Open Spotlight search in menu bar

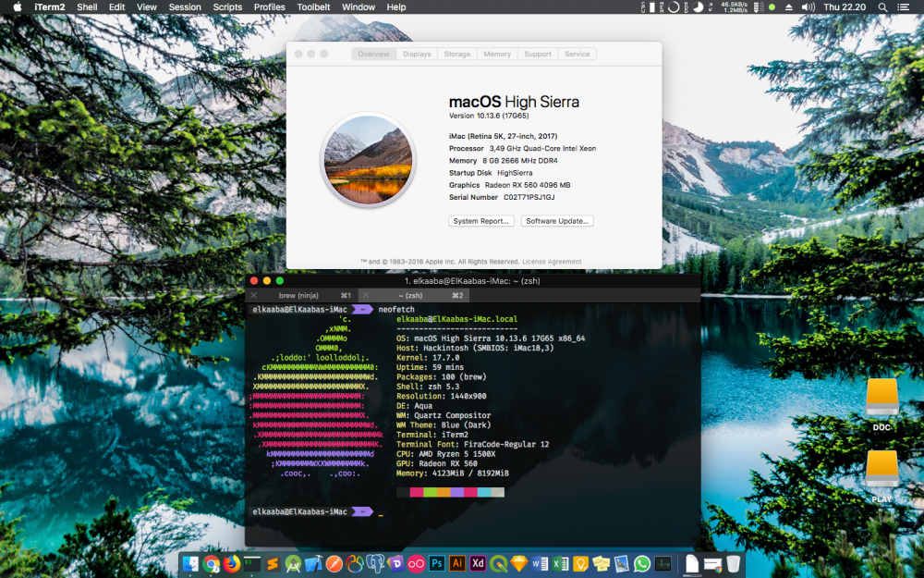coord(882,7)
